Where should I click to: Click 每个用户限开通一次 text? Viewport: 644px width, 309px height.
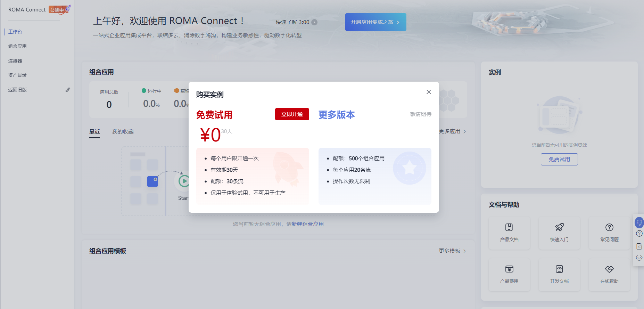[x=234, y=158]
